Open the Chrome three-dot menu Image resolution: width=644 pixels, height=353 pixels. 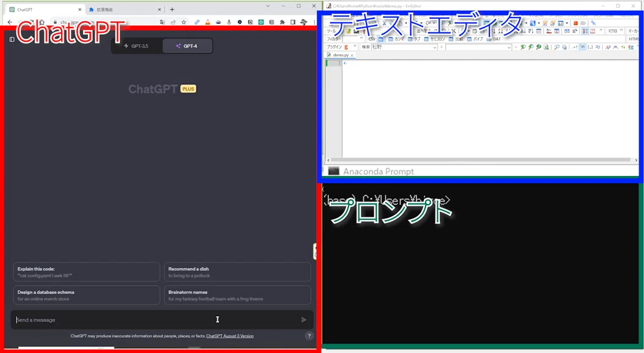314,22
